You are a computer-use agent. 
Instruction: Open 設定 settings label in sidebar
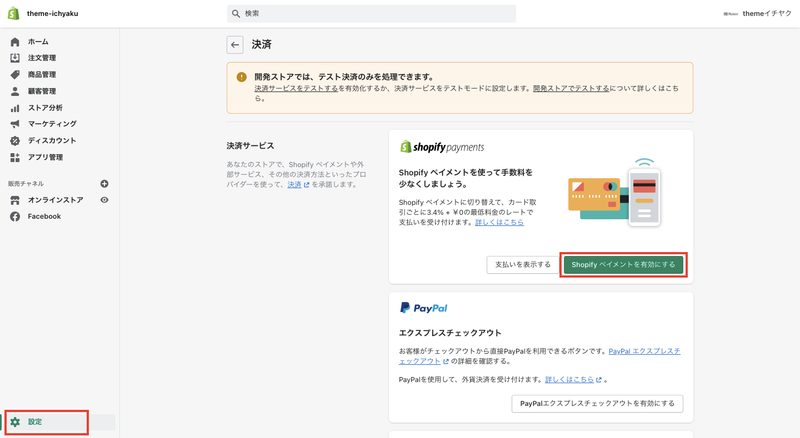(35, 422)
